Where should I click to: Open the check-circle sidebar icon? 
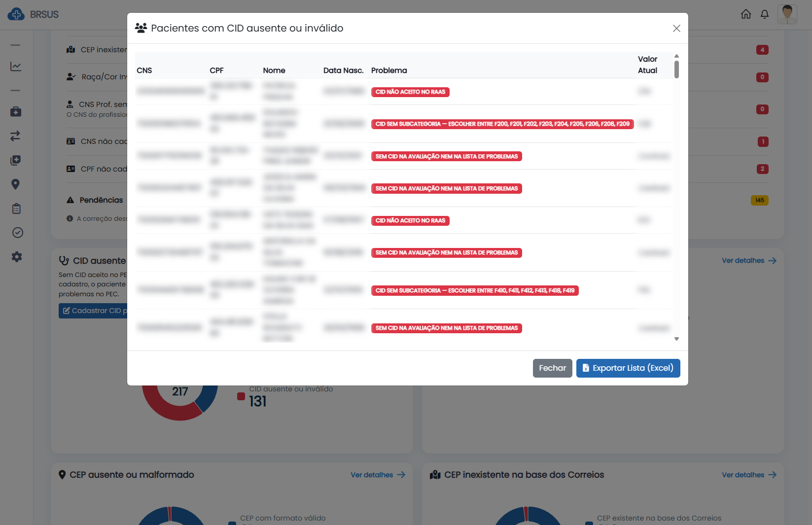[x=17, y=233]
